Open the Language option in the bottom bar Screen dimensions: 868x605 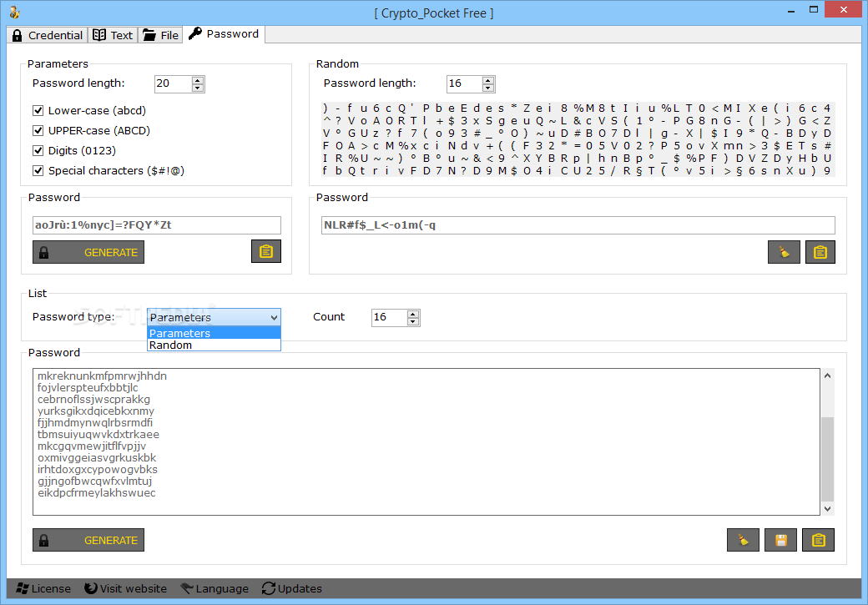click(x=214, y=588)
